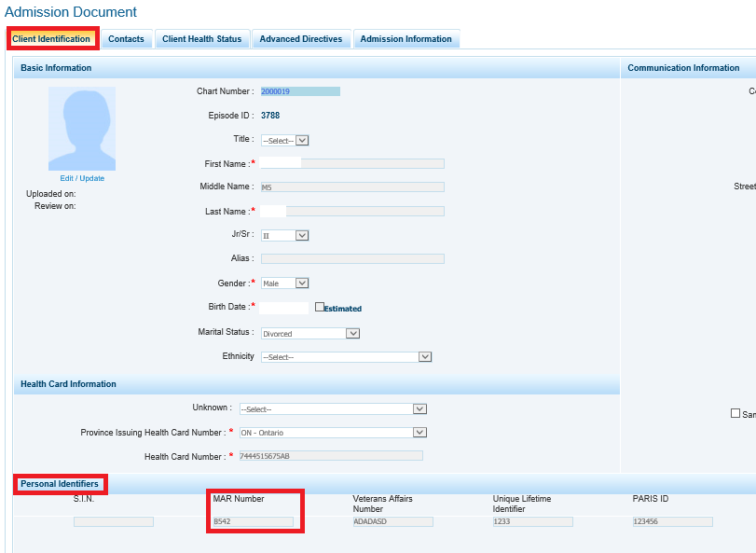756x553 pixels.
Task: Click the First Name input field
Action: (x=352, y=163)
